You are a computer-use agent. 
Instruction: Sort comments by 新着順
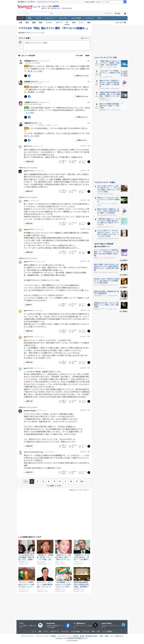pos(87,56)
